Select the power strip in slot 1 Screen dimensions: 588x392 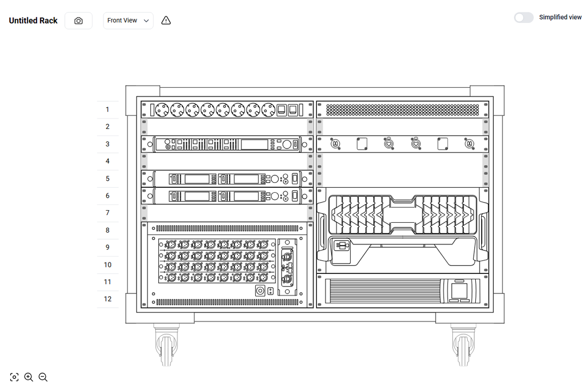227,109
